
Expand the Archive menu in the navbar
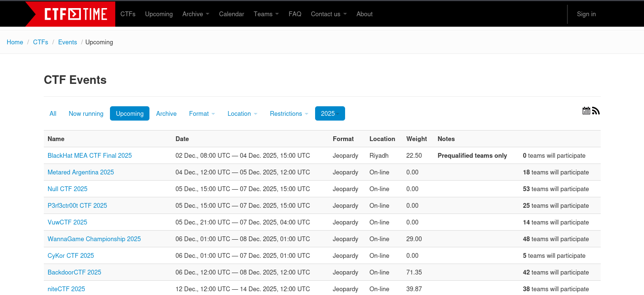195,14
